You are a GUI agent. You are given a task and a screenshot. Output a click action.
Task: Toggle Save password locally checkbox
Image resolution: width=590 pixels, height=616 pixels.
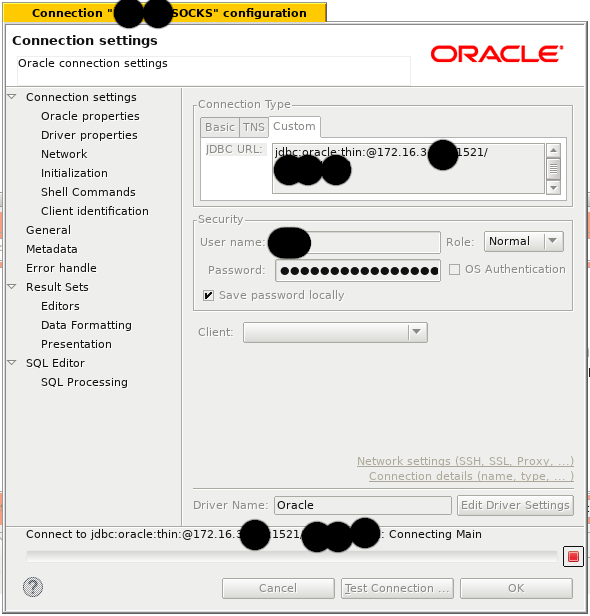208,295
